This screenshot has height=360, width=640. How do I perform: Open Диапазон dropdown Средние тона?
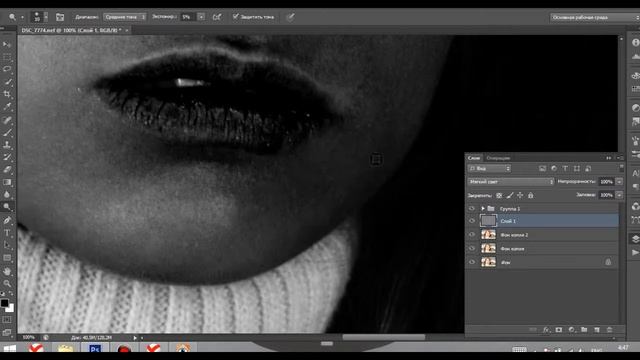124,17
